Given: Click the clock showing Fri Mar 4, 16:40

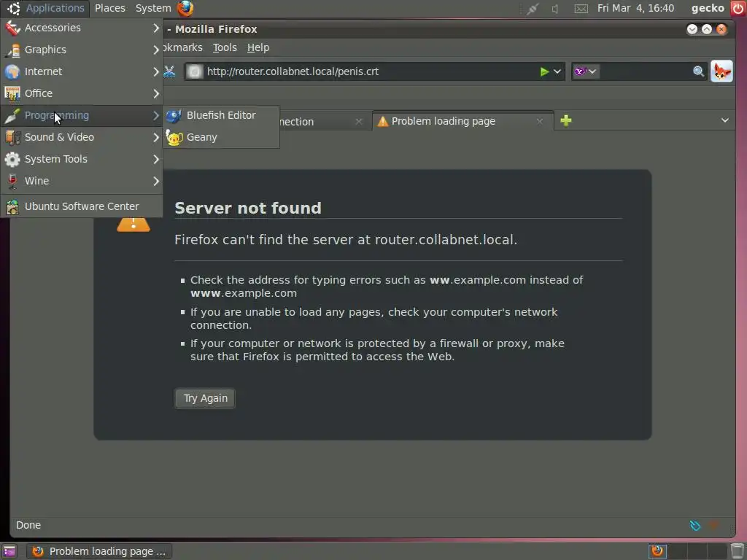Looking at the screenshot, I should tap(635, 8).
